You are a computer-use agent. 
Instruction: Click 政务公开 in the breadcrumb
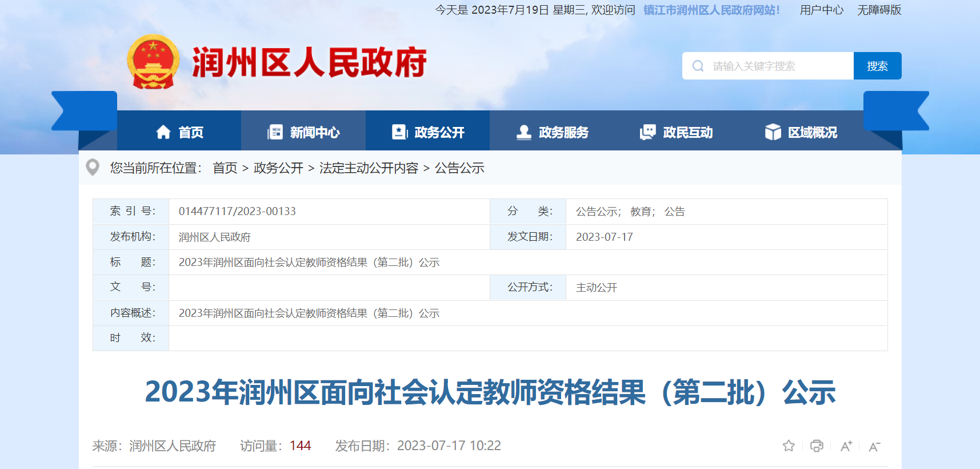click(278, 168)
